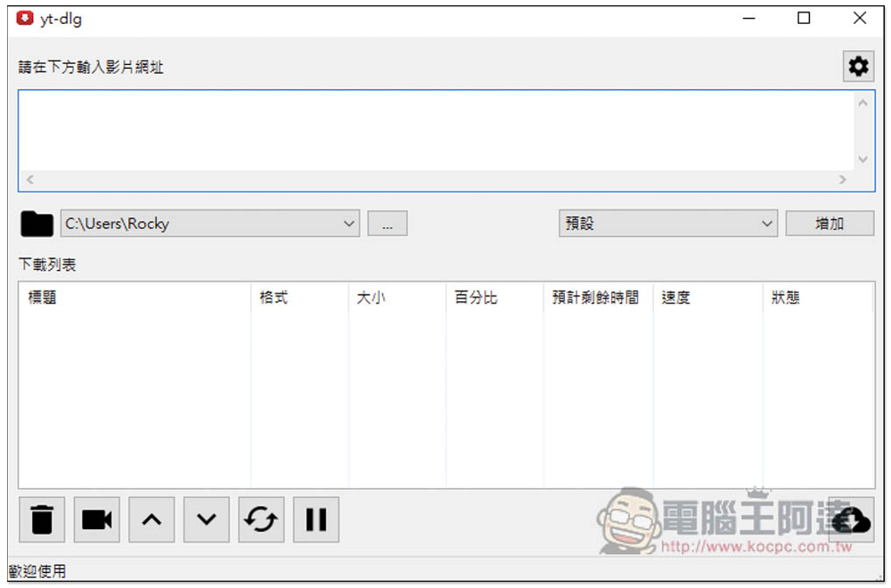
Task: Click the circular arrows reload icon
Action: [261, 519]
